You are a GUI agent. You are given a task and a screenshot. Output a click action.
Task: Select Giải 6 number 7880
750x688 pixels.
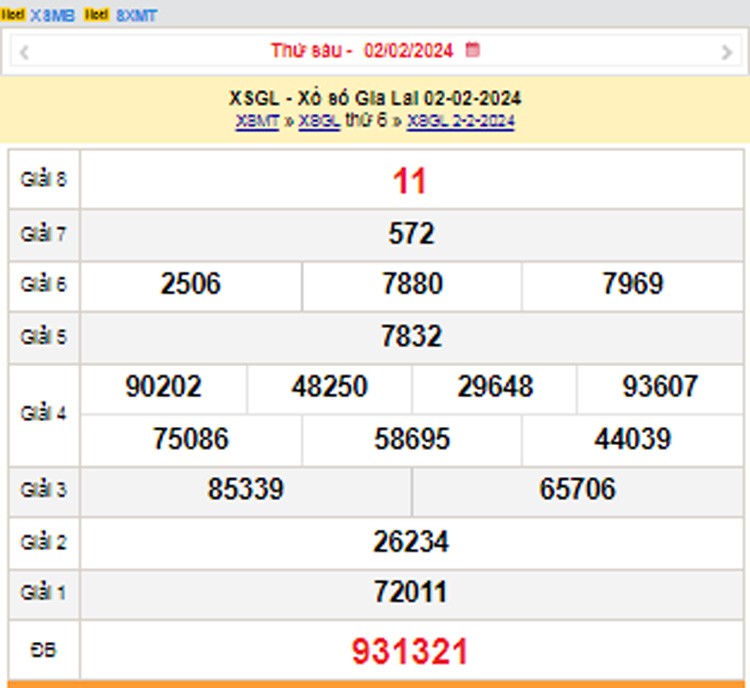(412, 283)
